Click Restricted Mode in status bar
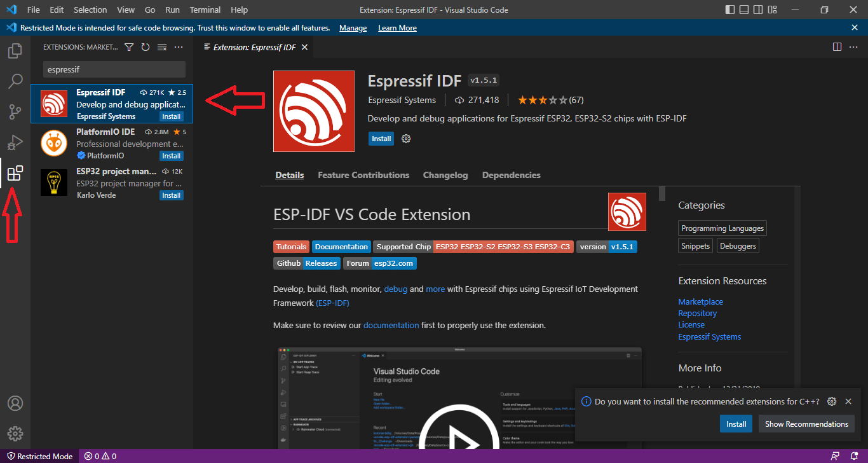 click(x=39, y=457)
